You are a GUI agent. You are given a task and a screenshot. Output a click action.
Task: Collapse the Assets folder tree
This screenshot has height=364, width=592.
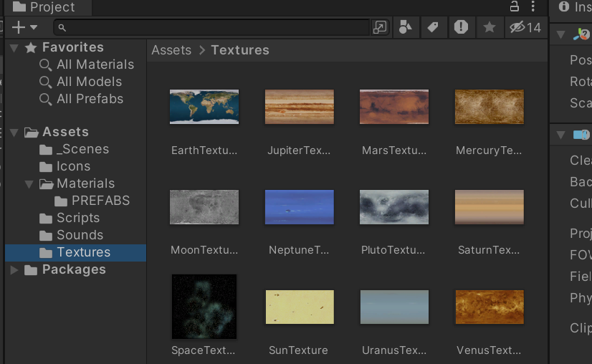tap(14, 133)
